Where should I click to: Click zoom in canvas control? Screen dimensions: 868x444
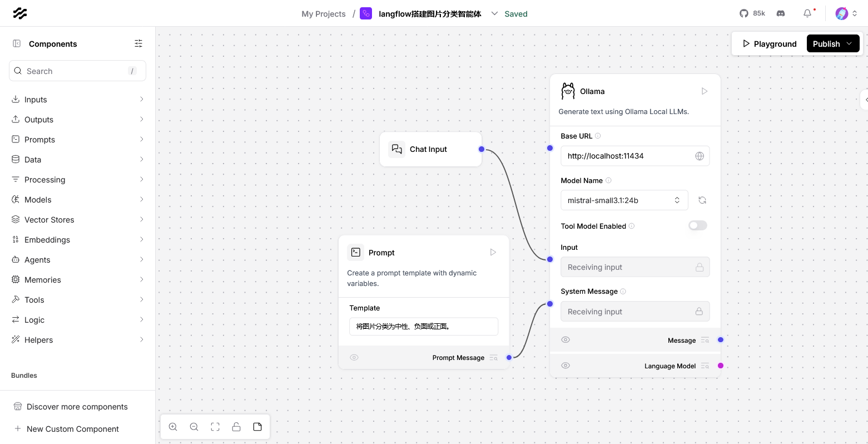173,427
